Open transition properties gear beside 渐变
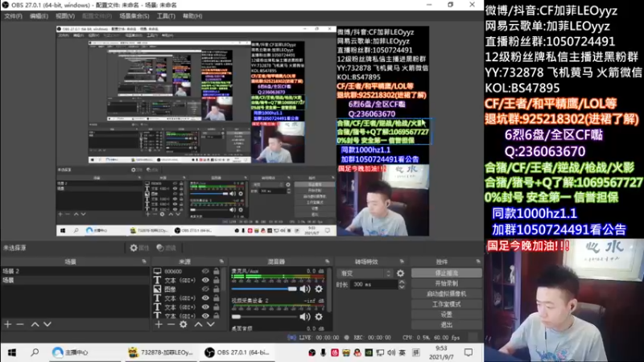The height and width of the screenshot is (362, 644). 400,273
